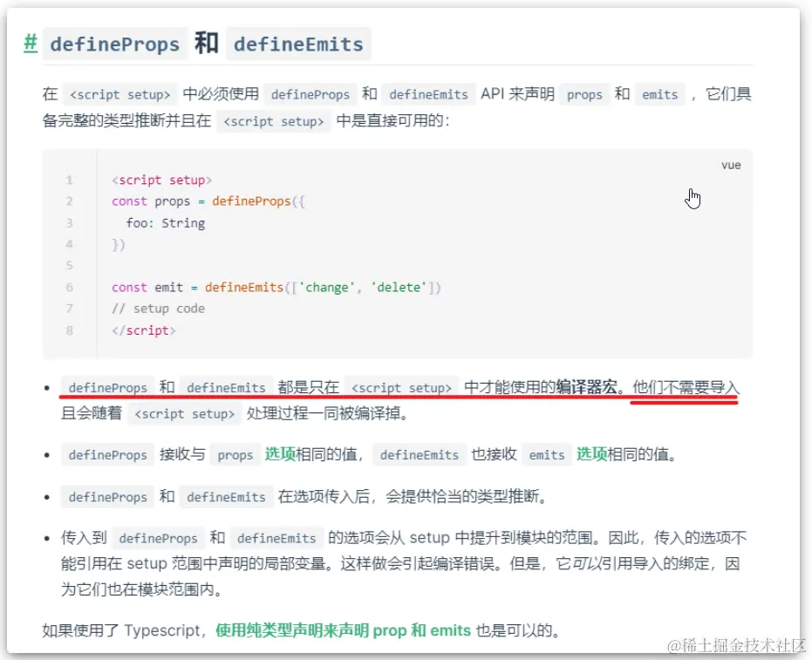Select the closing '})' on code line 4
The image size is (812, 660).
tap(119, 244)
